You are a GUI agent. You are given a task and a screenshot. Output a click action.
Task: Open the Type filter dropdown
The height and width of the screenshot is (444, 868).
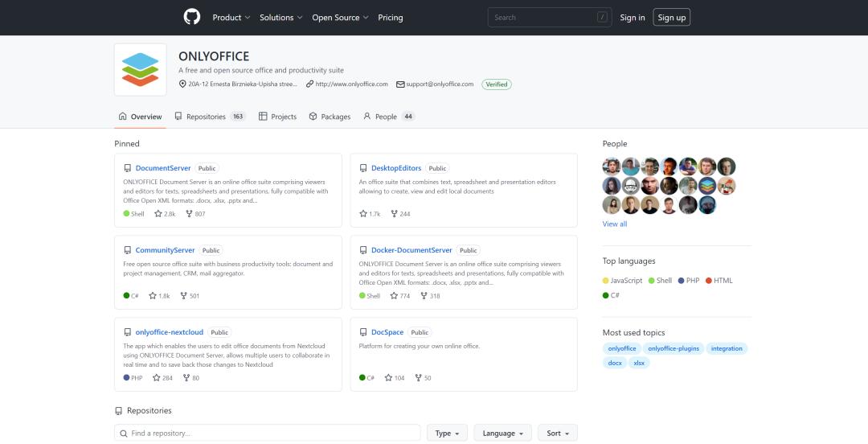point(446,433)
